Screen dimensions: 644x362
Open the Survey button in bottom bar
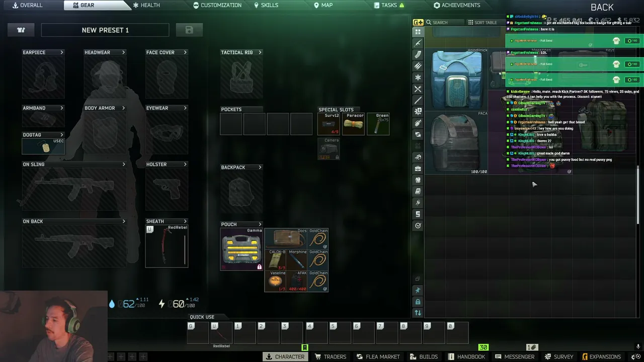(x=558, y=356)
